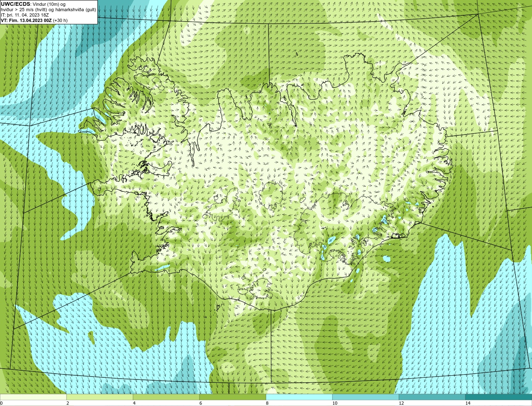
Task: Click the 12–14 m/s teal color swatch
Action: click(x=432, y=397)
